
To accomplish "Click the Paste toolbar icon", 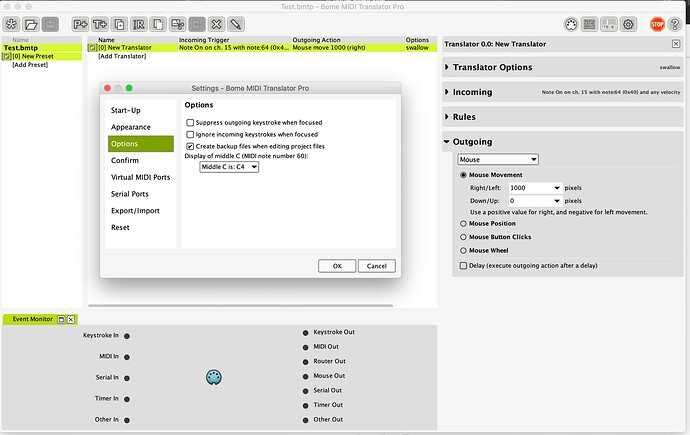I will [x=197, y=24].
